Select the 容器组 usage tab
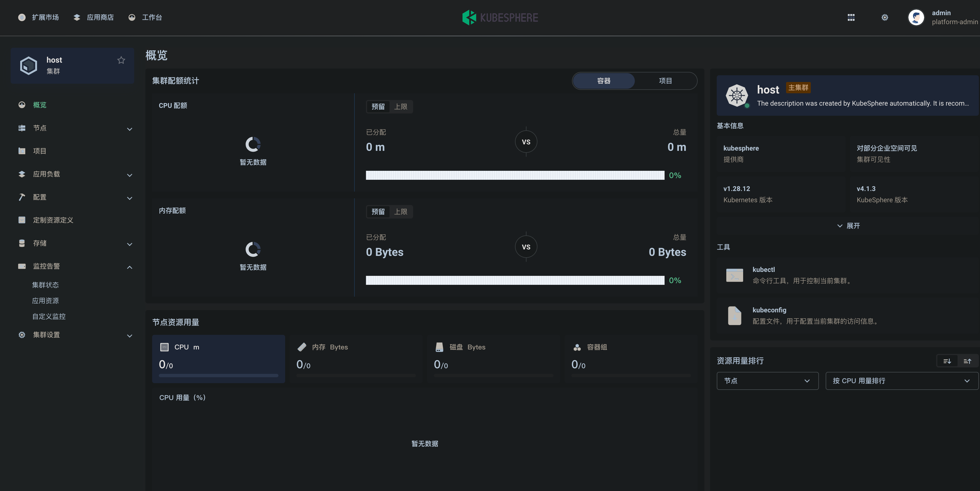Image resolution: width=980 pixels, height=491 pixels. click(x=631, y=359)
